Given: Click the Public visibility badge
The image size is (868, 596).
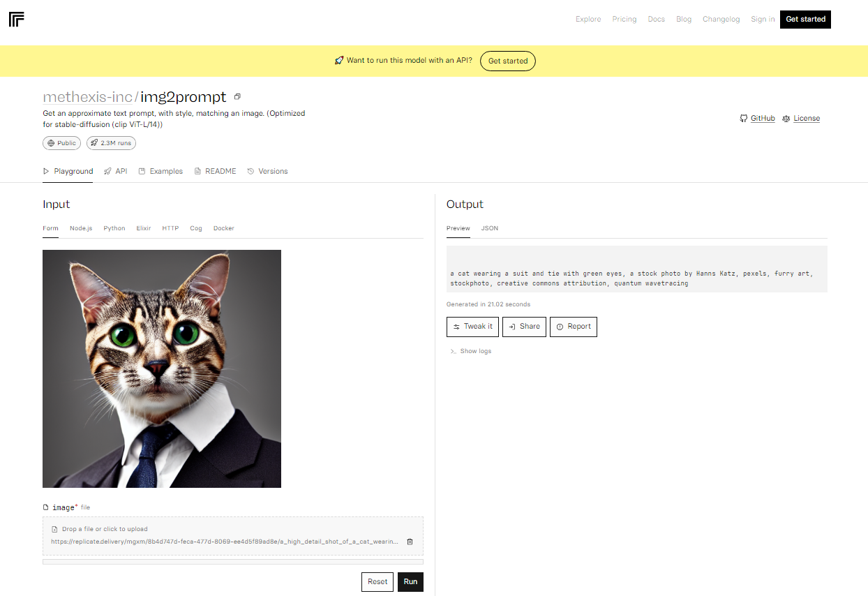Looking at the screenshot, I should point(61,143).
